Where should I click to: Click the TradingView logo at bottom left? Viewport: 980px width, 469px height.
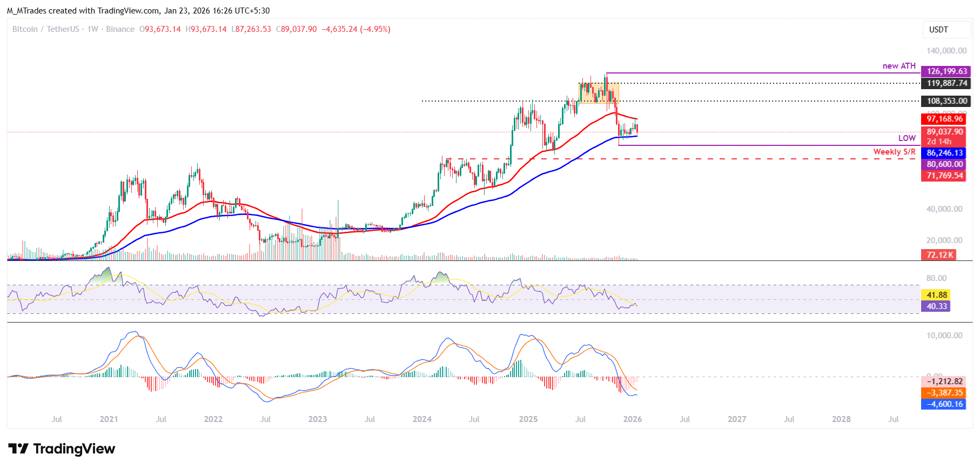click(x=62, y=449)
